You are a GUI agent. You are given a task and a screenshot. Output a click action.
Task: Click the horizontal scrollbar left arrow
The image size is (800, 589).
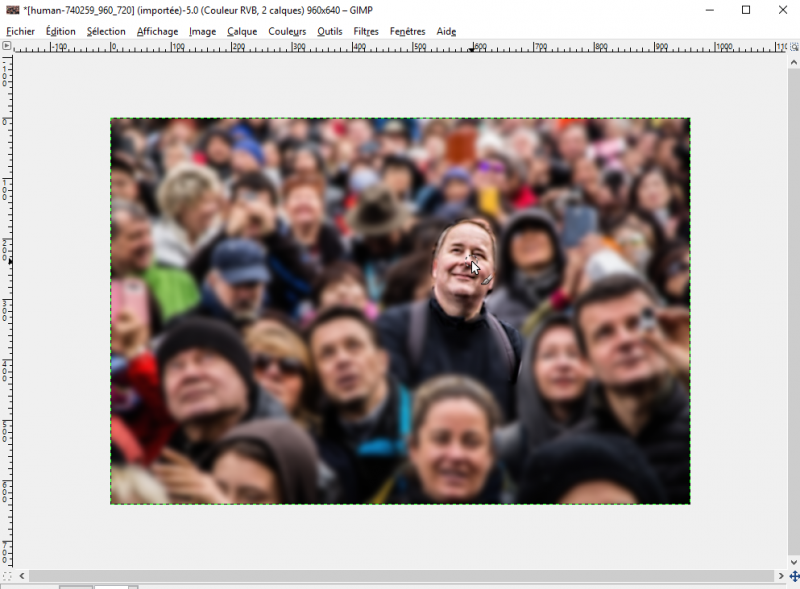(x=22, y=576)
